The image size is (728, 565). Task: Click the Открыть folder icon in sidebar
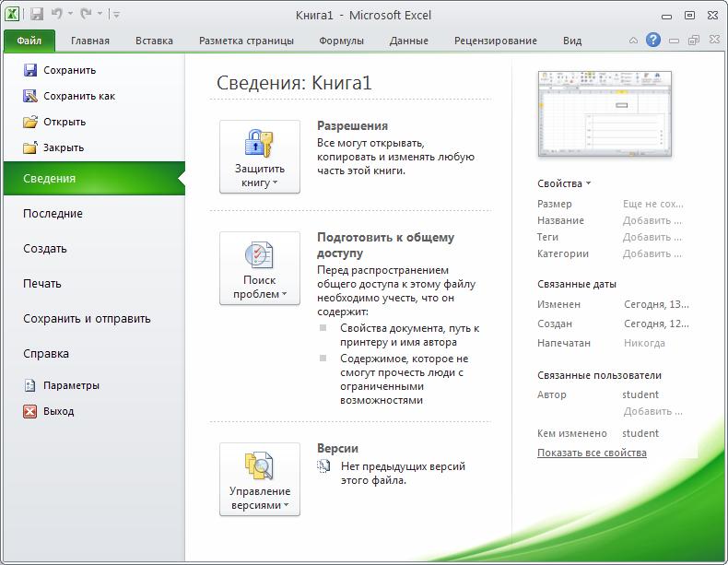click(x=30, y=122)
